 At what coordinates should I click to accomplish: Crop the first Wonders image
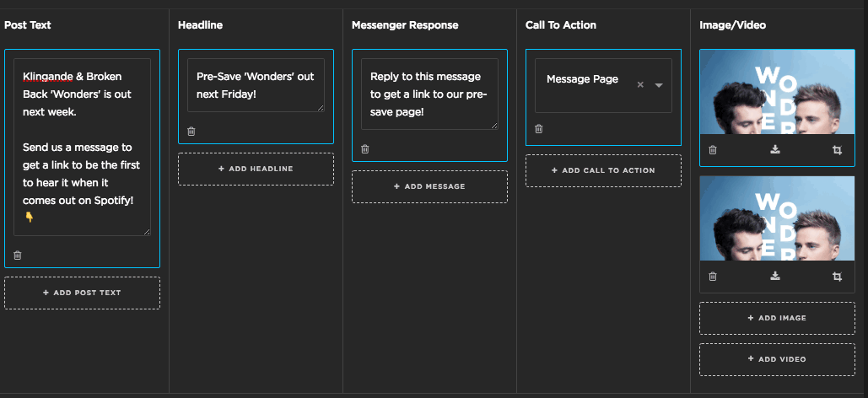[837, 150]
